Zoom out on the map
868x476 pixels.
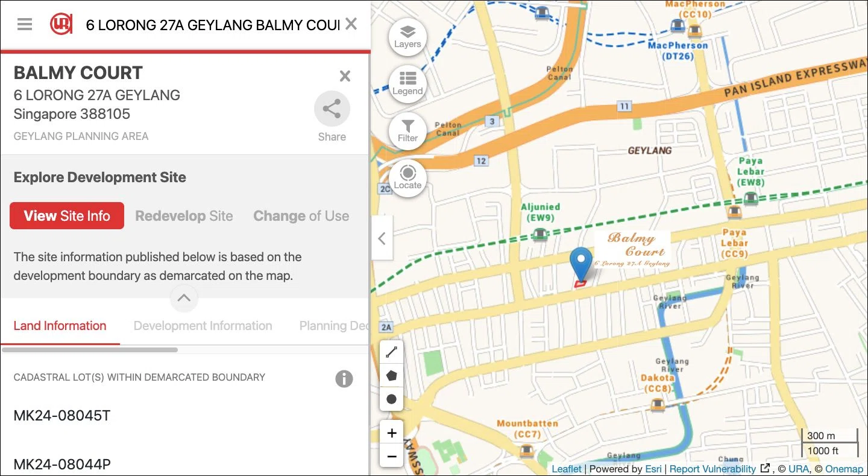[x=392, y=456]
